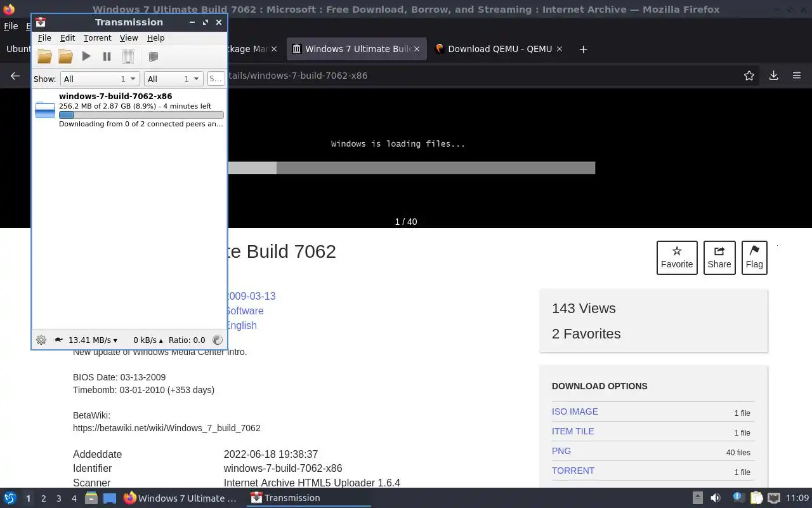The height and width of the screenshot is (508, 812).
Task: Flag this archive item
Action: point(754,258)
